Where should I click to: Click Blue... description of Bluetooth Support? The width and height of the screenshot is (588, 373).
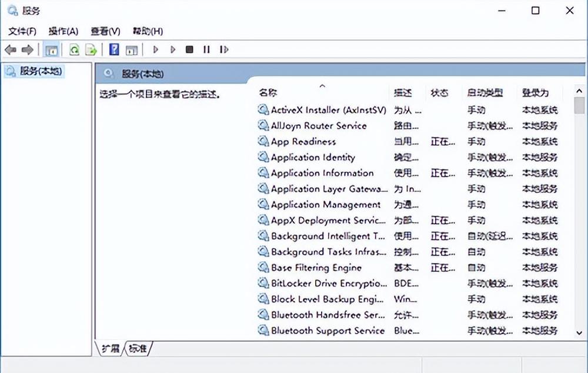click(406, 331)
